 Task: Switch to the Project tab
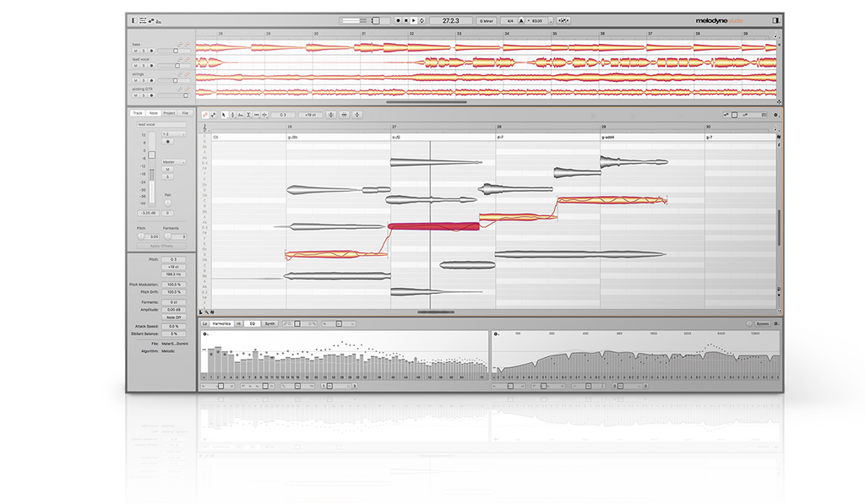pos(169,113)
